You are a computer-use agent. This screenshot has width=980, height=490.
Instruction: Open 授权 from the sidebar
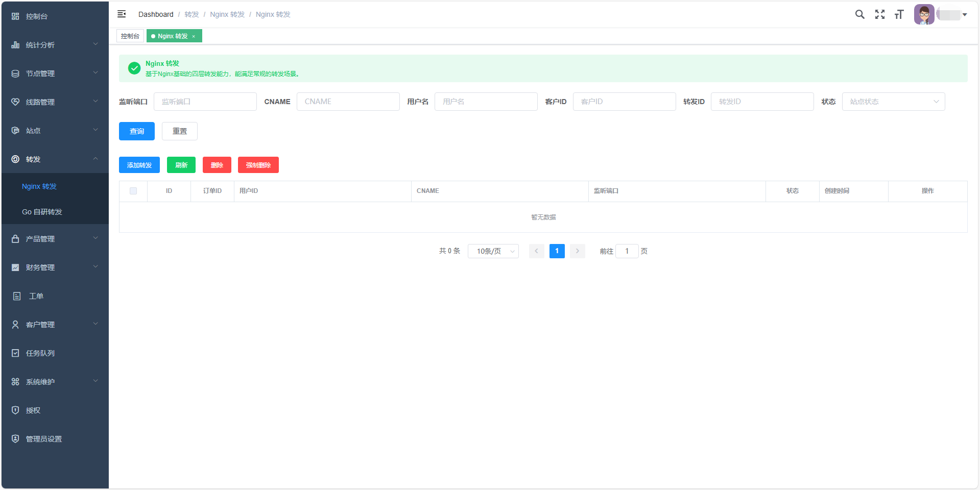[33, 410]
